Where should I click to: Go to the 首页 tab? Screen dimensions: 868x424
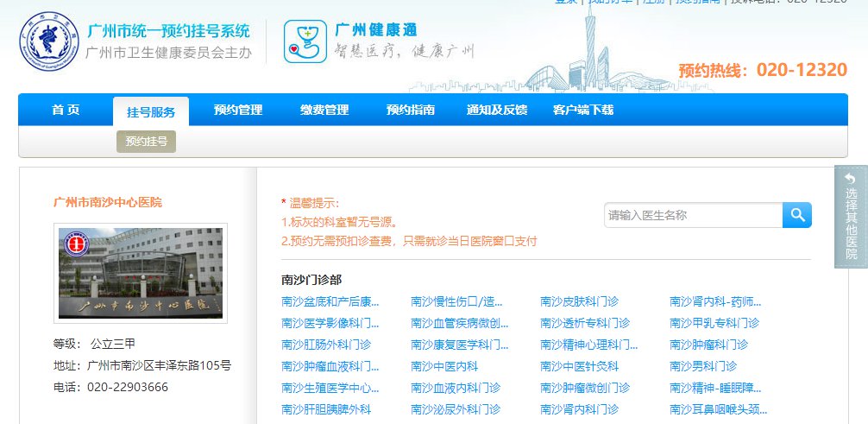coord(66,111)
